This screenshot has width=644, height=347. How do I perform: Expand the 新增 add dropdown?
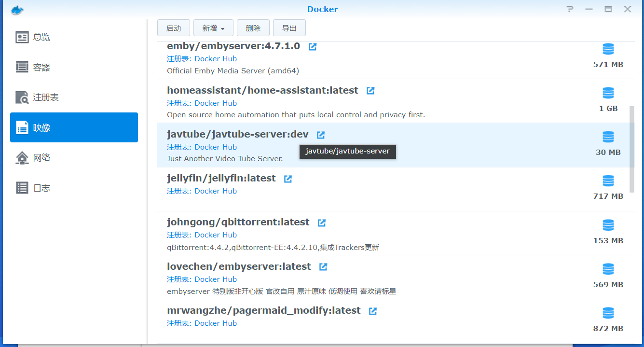pos(213,28)
